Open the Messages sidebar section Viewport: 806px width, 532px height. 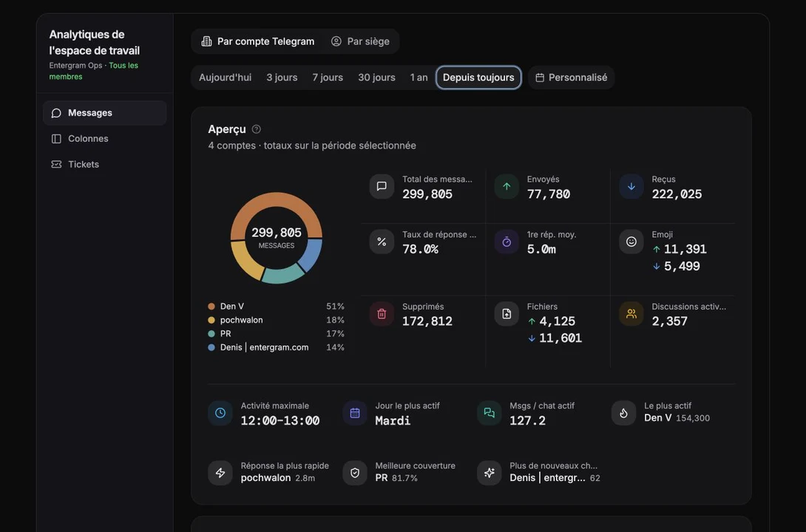[x=105, y=113]
